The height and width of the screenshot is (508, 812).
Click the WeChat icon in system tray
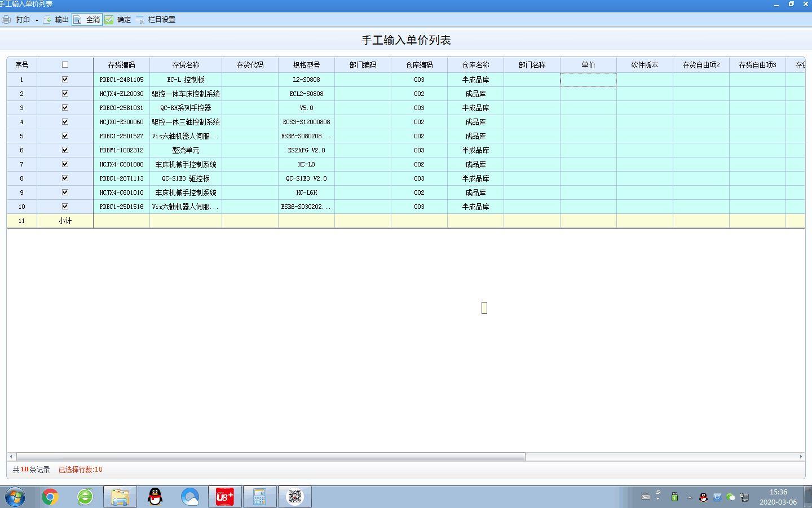click(731, 497)
